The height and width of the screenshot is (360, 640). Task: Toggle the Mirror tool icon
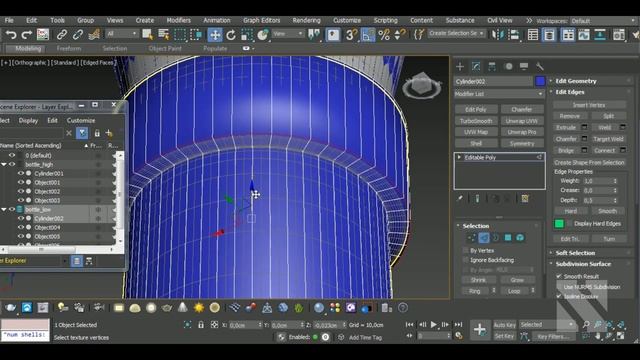click(x=498, y=35)
